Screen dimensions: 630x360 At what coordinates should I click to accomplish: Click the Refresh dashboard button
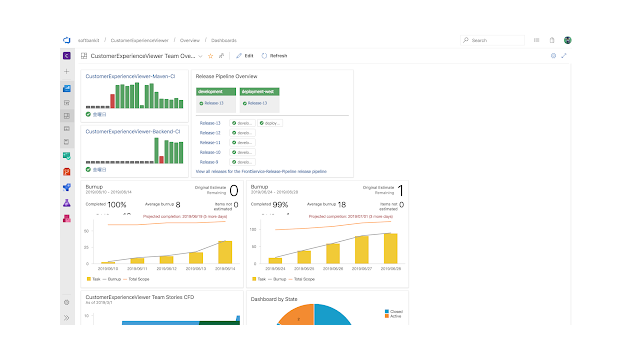point(274,56)
